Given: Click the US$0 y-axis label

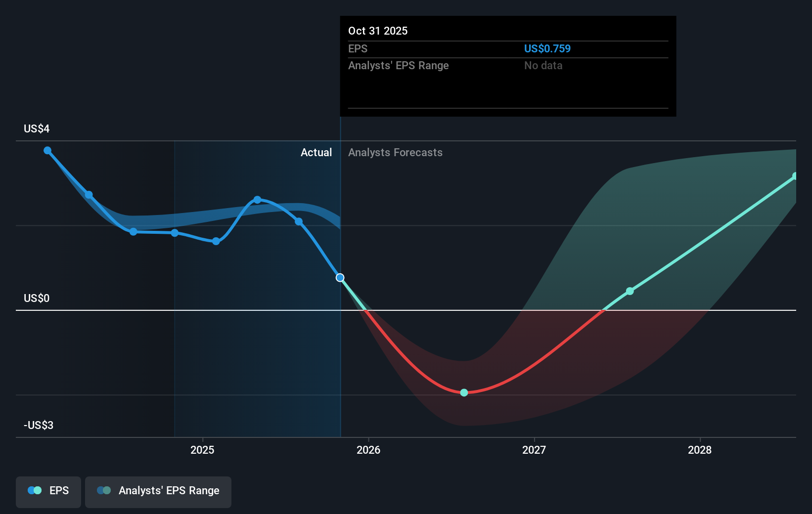Looking at the screenshot, I should 37,298.
